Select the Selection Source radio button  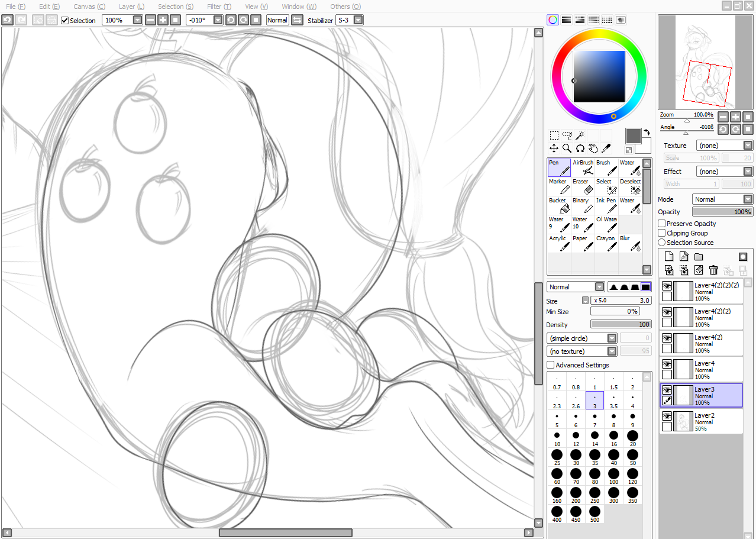662,243
